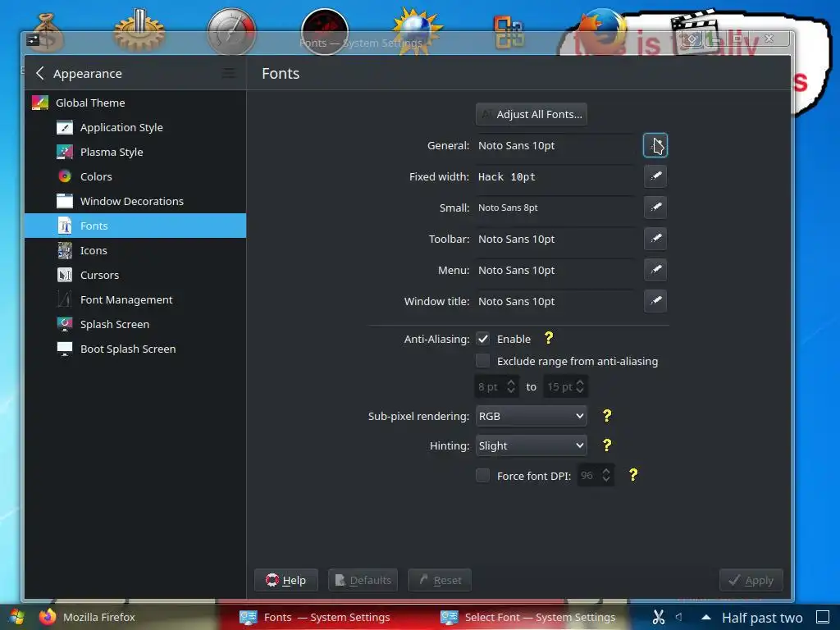
Task: Click the Noto Sans 8pt small font text
Action: (508, 208)
